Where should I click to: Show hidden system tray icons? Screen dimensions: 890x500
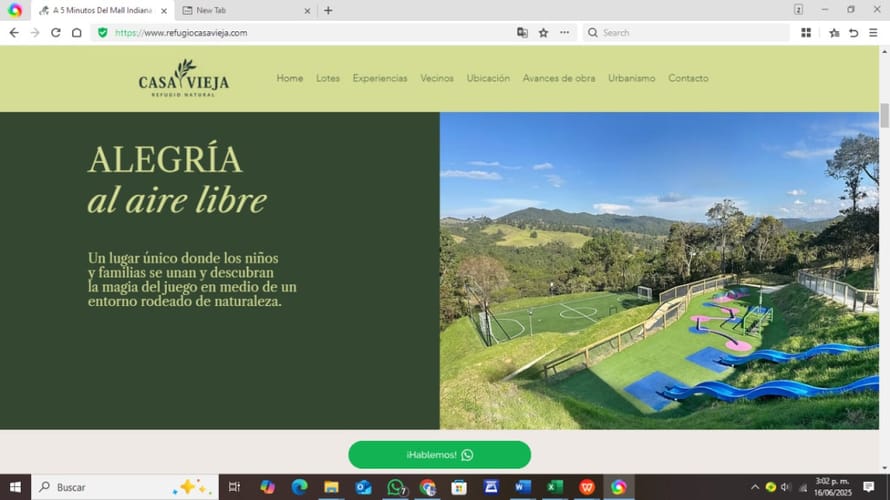(x=755, y=487)
